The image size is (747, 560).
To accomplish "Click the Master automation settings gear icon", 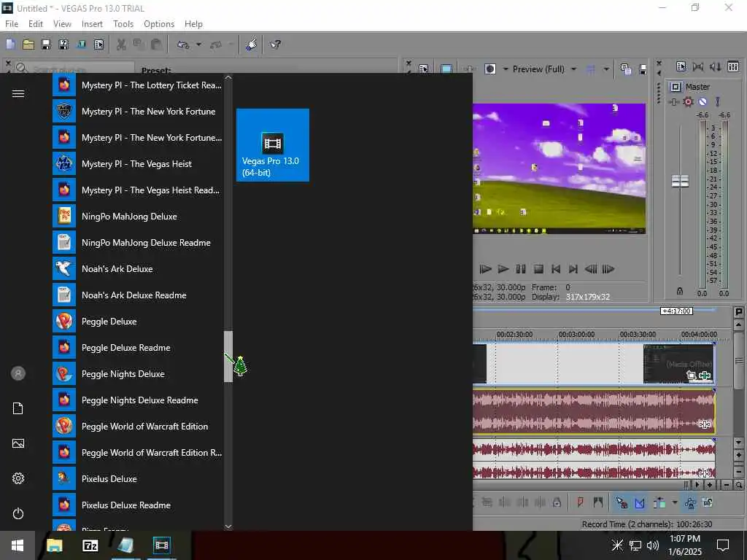I will point(688,102).
